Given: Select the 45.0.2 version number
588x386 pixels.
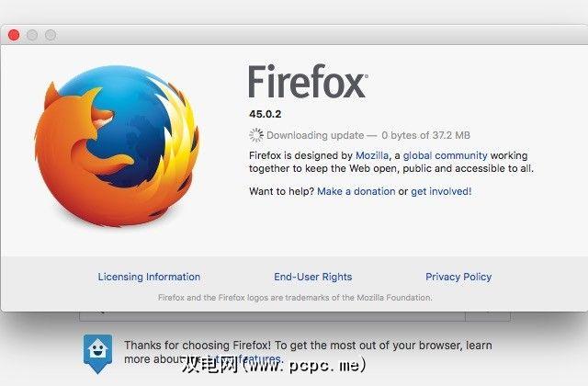Looking at the screenshot, I should (266, 114).
